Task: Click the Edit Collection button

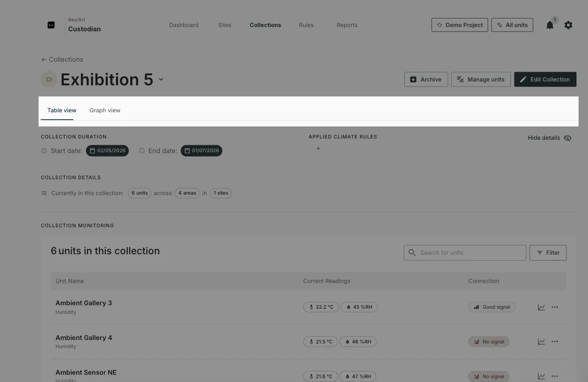Action: point(545,79)
